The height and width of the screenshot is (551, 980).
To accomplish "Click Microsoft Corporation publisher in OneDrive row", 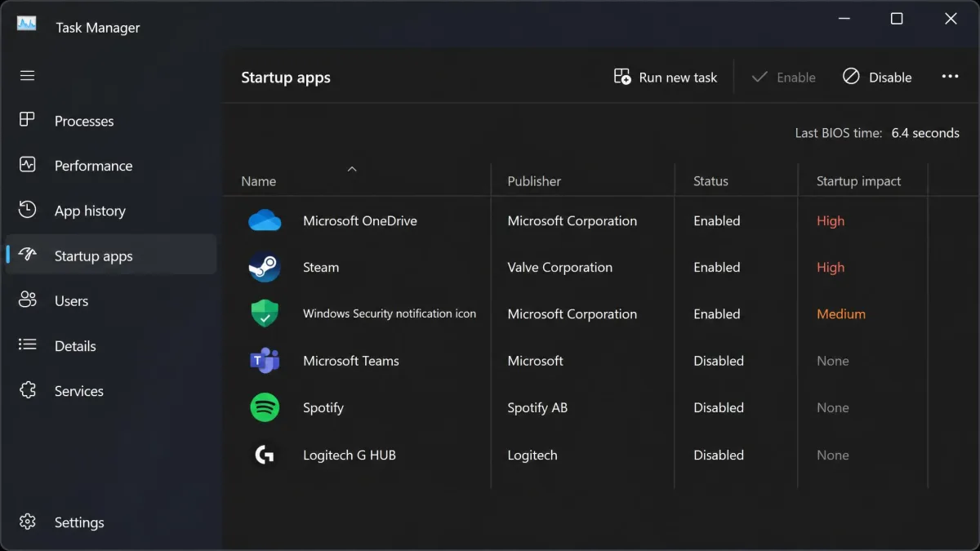I will click(x=572, y=220).
